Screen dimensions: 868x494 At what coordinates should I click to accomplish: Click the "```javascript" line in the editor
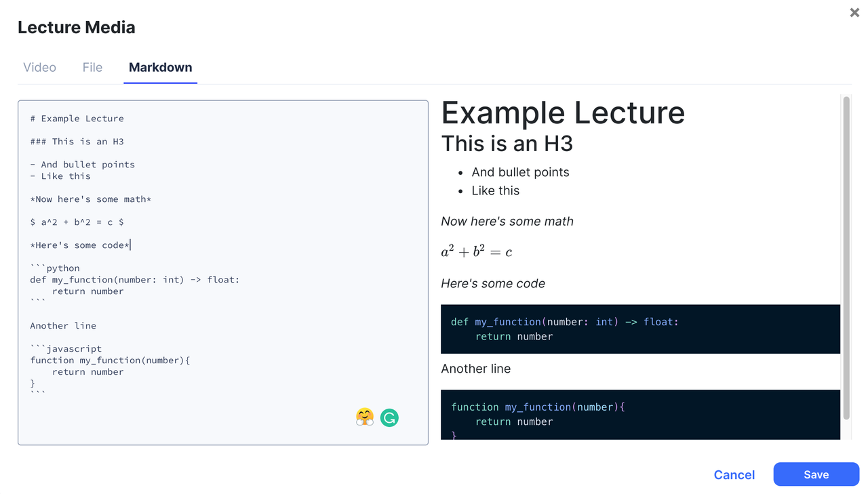pyautogui.click(x=66, y=349)
